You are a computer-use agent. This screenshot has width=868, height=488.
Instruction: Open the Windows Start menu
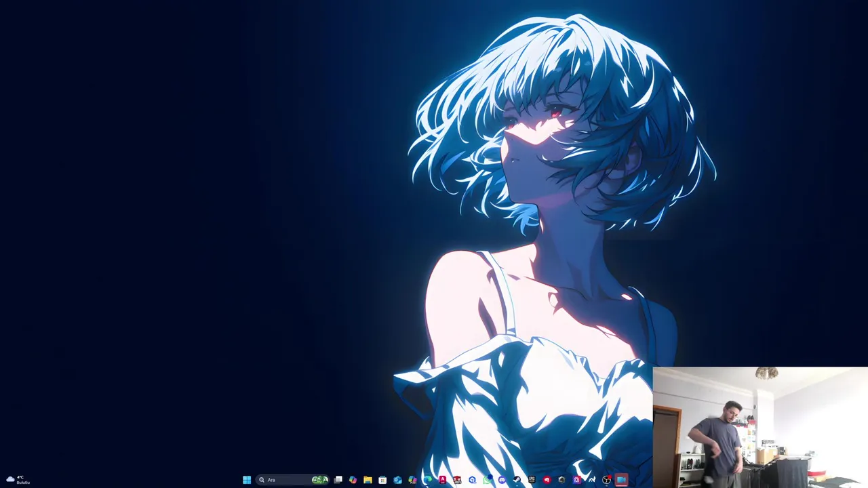tap(247, 480)
